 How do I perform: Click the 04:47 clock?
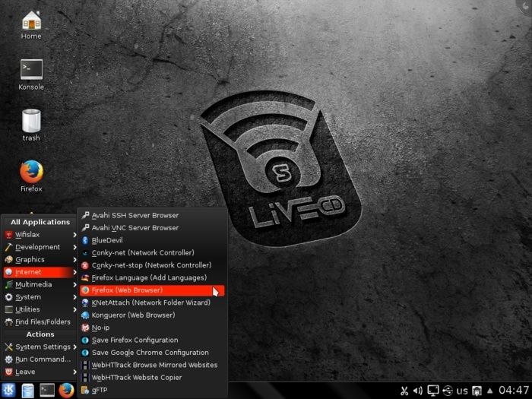(514, 390)
